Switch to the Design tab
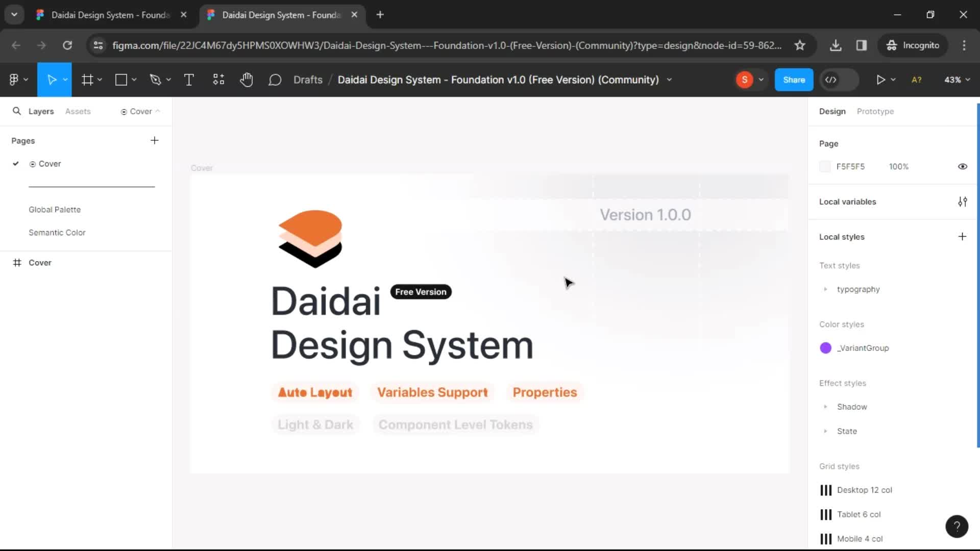The width and height of the screenshot is (980, 551). (x=832, y=111)
